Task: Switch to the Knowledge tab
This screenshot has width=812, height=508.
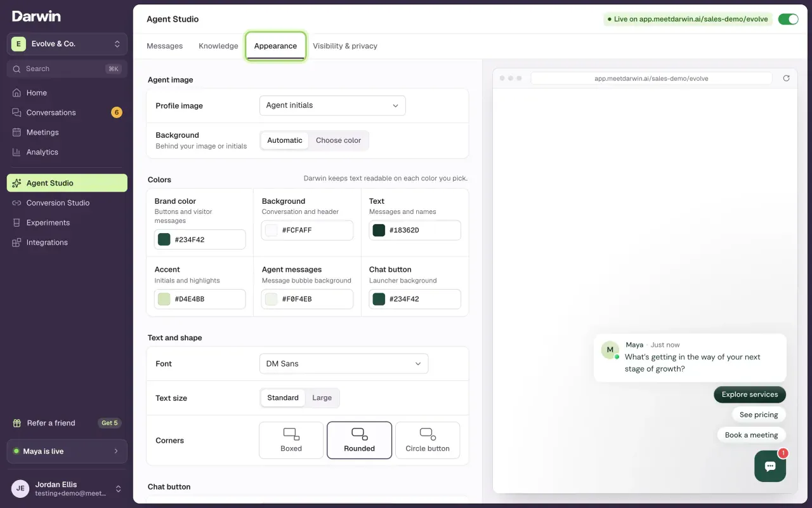Action: coord(218,46)
